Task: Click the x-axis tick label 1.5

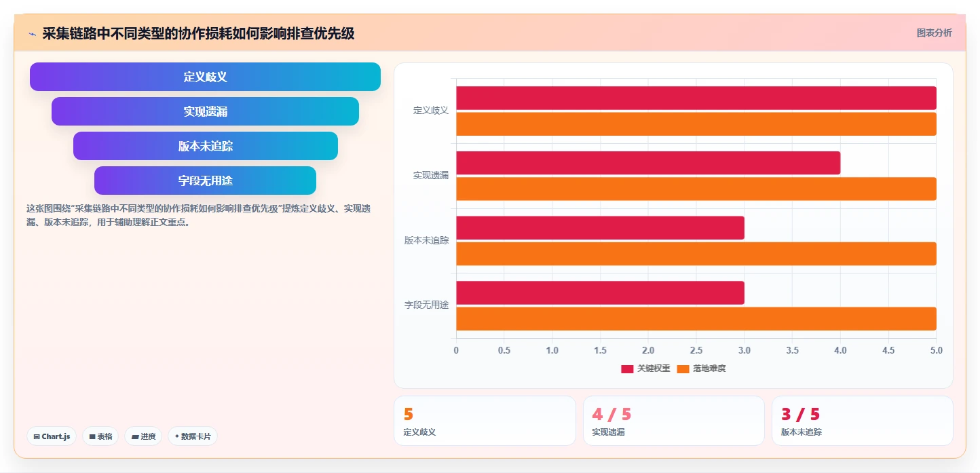Action: [600, 351]
